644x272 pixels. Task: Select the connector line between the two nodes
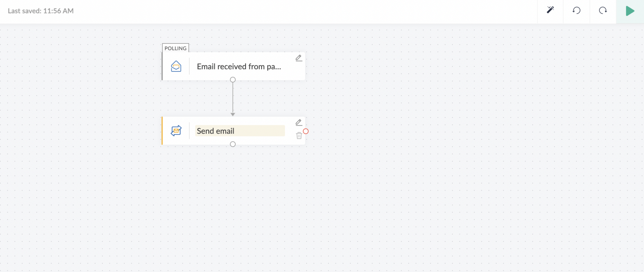[233, 97]
